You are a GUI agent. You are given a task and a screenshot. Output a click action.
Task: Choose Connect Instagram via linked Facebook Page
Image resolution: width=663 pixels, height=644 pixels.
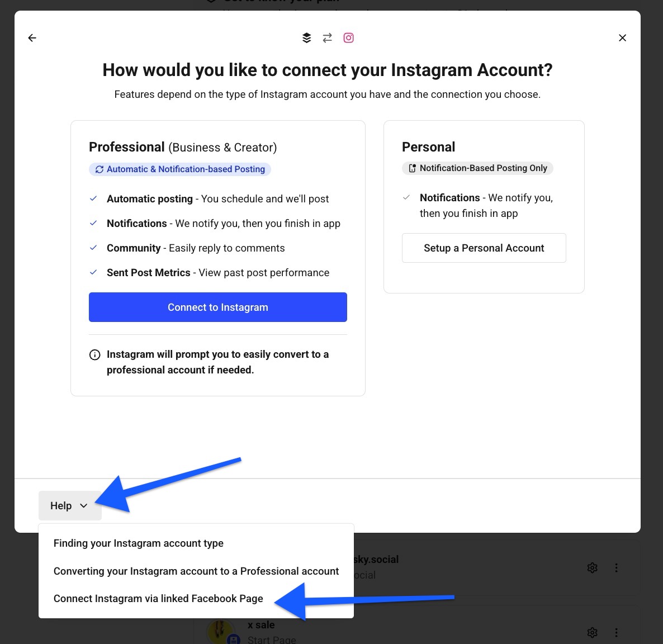158,598
